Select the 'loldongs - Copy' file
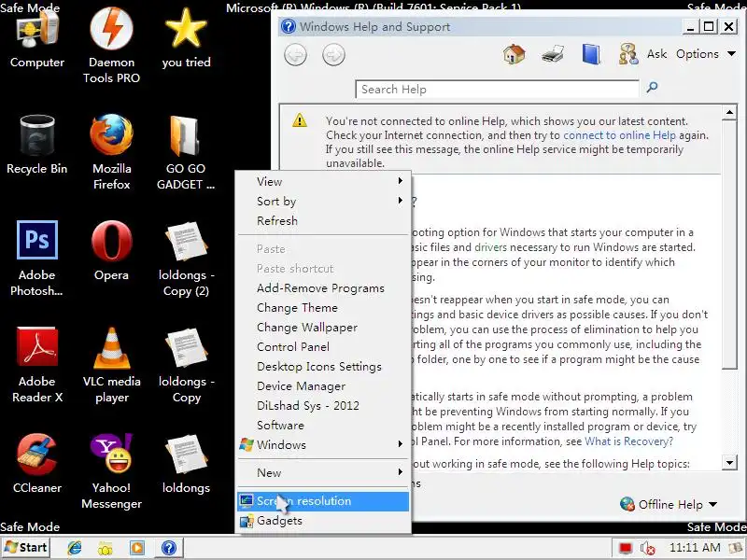 click(x=186, y=365)
